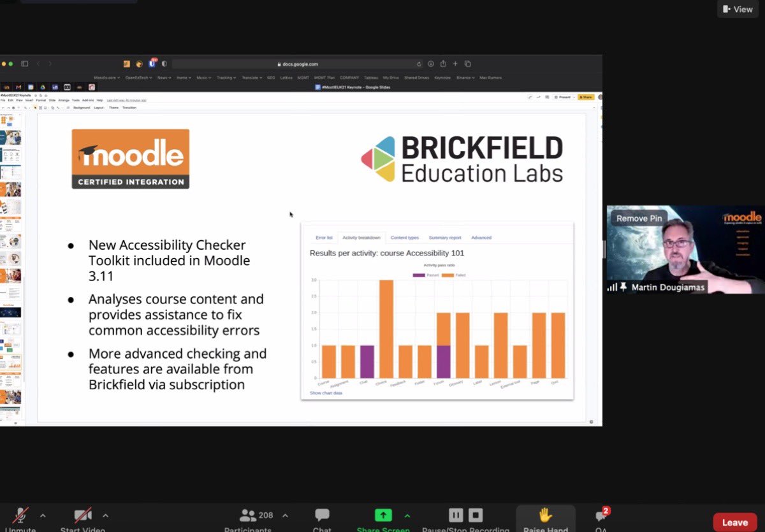Click the Layout toolbar dropdown

click(x=99, y=108)
